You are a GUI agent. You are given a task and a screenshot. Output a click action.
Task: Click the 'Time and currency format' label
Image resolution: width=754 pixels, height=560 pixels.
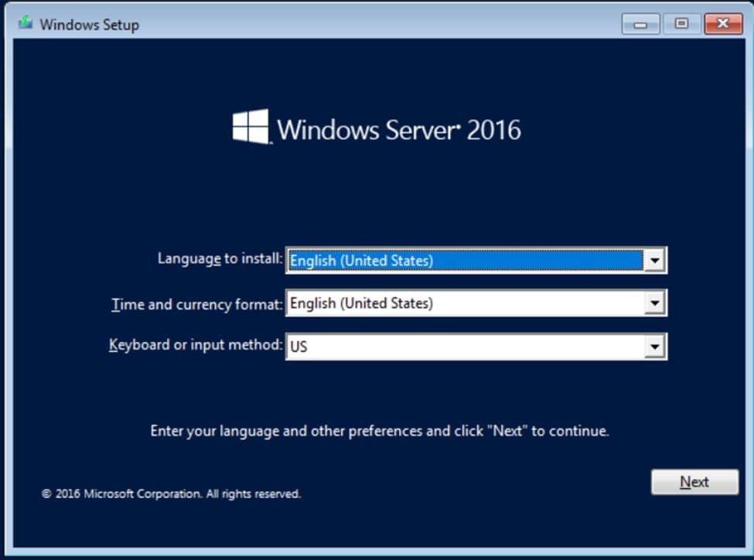click(x=197, y=304)
